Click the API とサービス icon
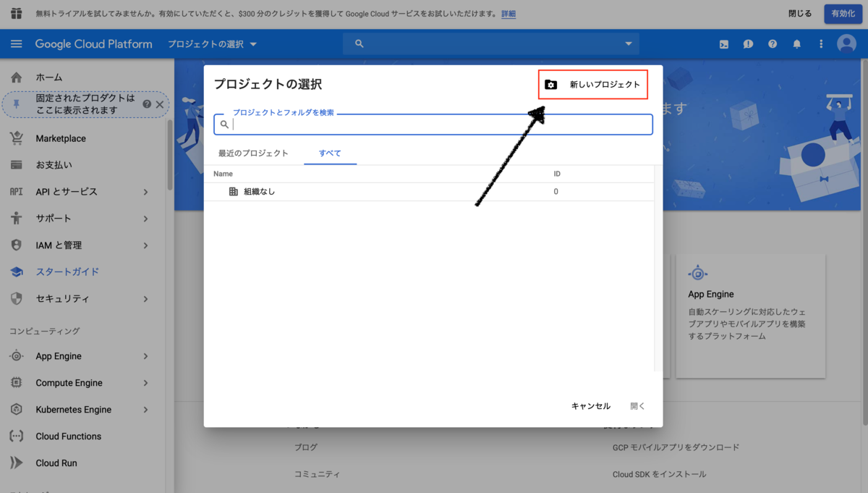The image size is (868, 493). tap(16, 192)
